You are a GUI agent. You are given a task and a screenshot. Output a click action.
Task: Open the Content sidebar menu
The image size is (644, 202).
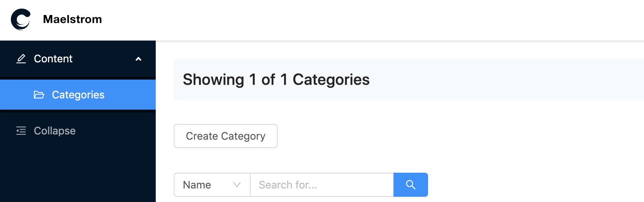pyautogui.click(x=78, y=59)
